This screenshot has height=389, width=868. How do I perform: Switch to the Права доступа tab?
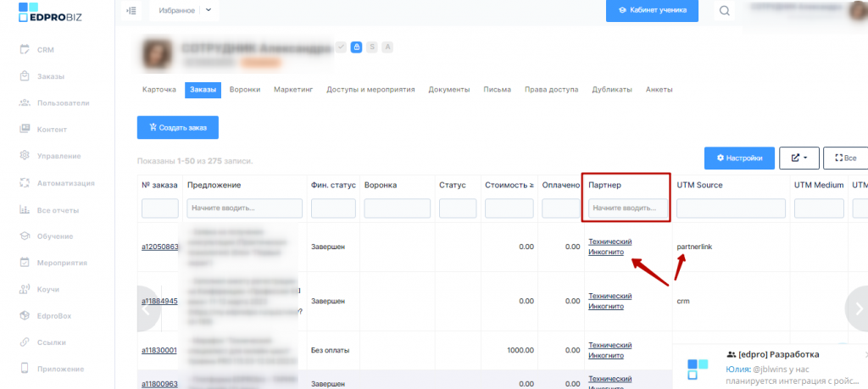coord(551,90)
